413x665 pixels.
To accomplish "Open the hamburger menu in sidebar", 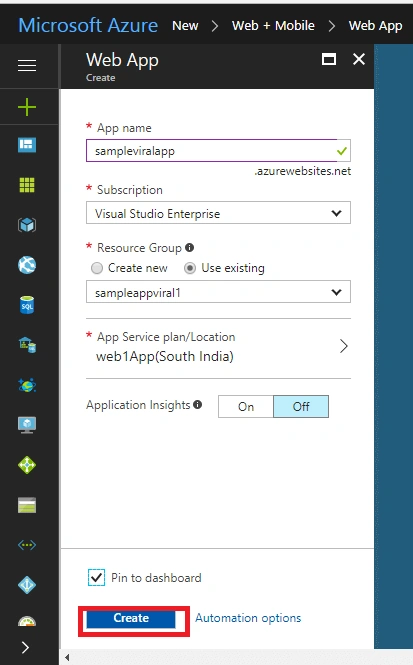I will 27,66.
